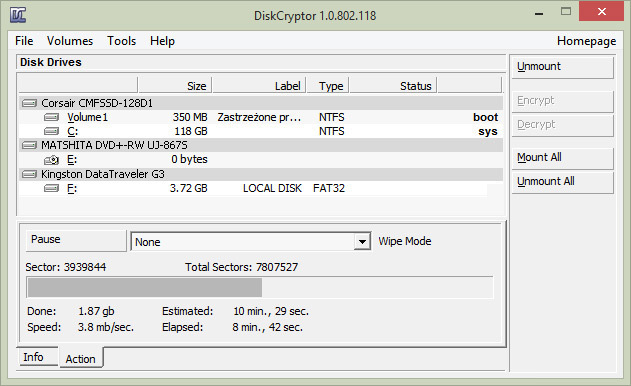Click the 3.8 mb/sec. Speed value

coord(106,327)
